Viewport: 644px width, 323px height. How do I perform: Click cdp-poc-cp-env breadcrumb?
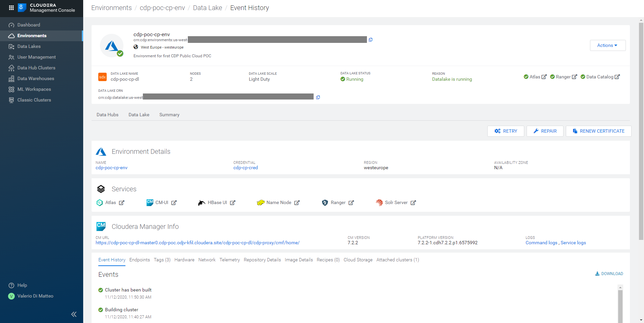[x=162, y=8]
